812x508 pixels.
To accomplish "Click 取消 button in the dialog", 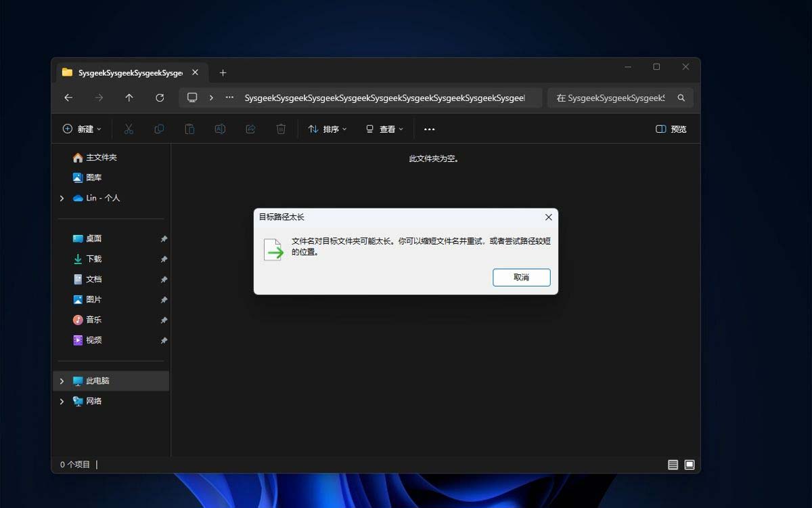I will coord(522,277).
